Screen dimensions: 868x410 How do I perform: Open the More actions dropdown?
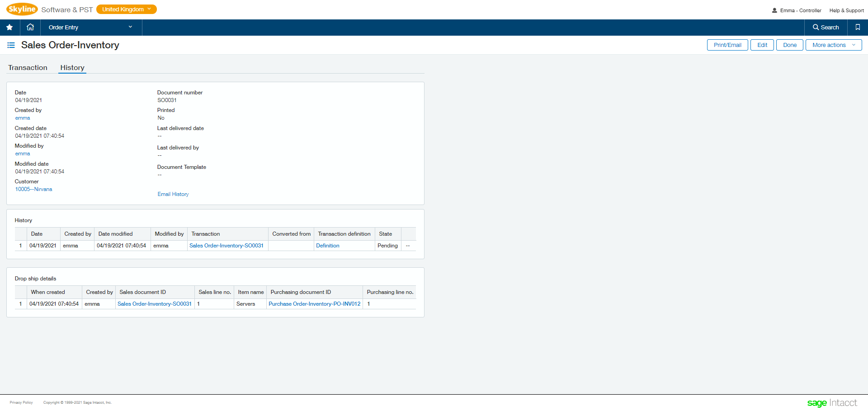pos(833,45)
